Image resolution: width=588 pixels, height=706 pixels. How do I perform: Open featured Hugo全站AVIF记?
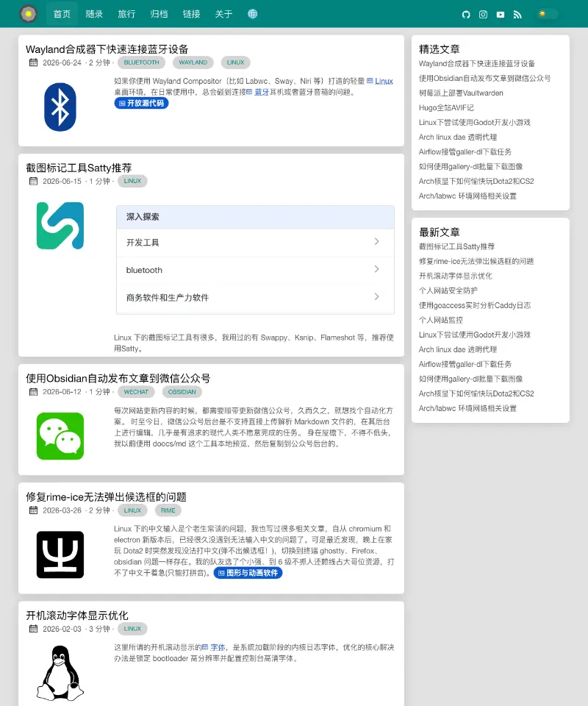point(446,108)
